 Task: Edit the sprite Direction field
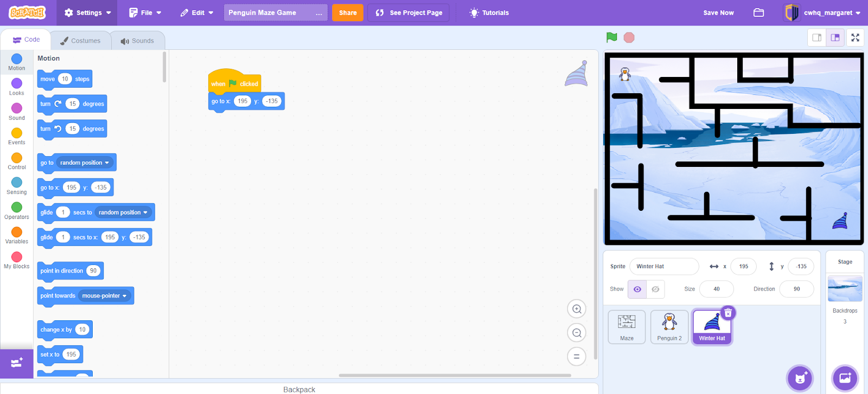coord(796,289)
